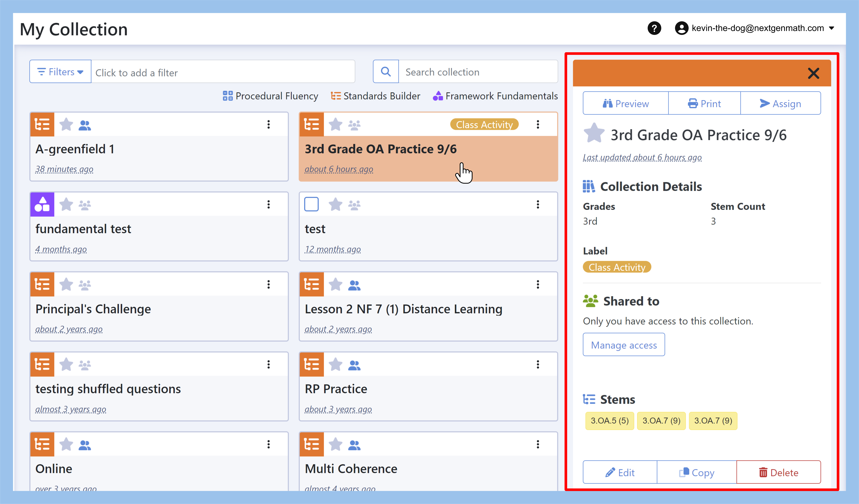The height and width of the screenshot is (504, 859).
Task: Click Framework Fundamentals icon on fundamental test
Action: pyautogui.click(x=42, y=204)
